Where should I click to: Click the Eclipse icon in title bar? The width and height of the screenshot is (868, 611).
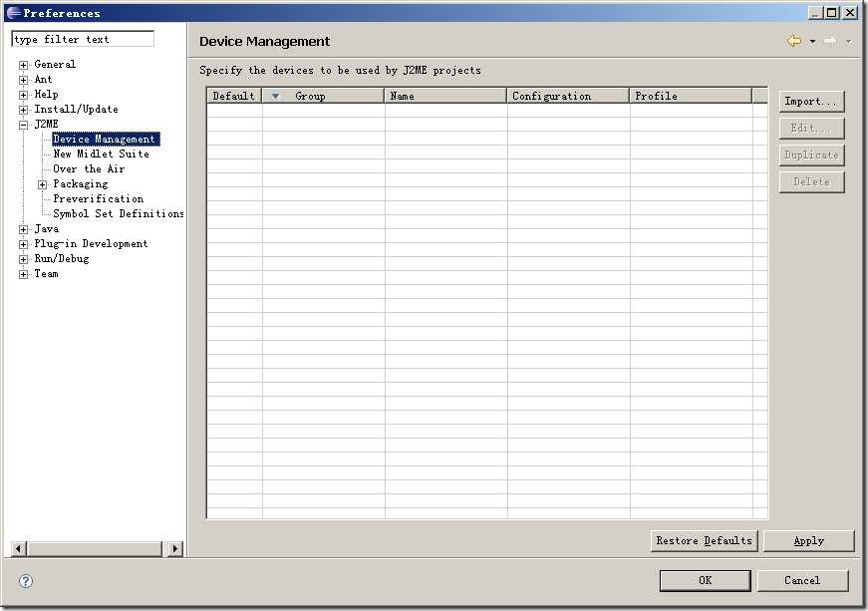pos(13,12)
